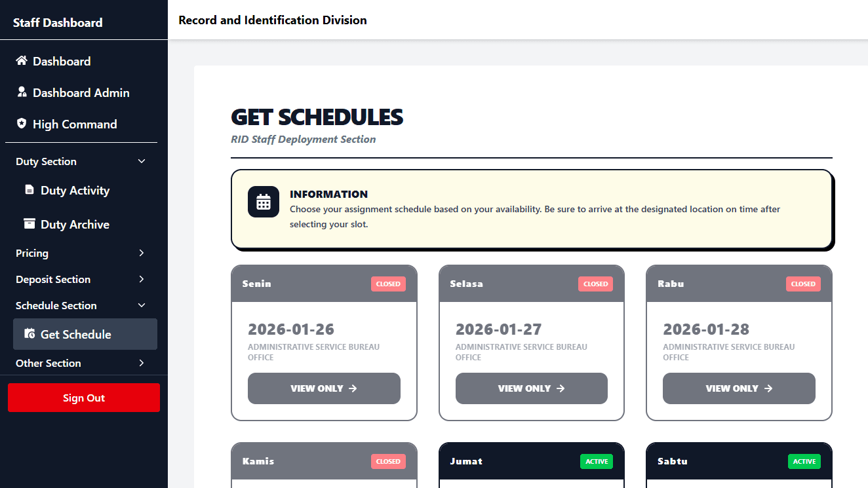
Task: Click the Duty Activity document icon
Action: point(29,190)
